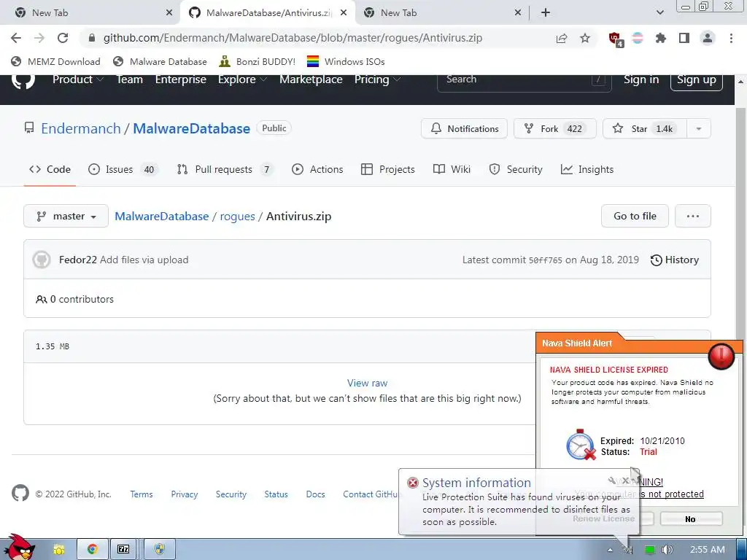Image resolution: width=747 pixels, height=560 pixels.
Task: Open the master branch selector
Action: click(66, 216)
